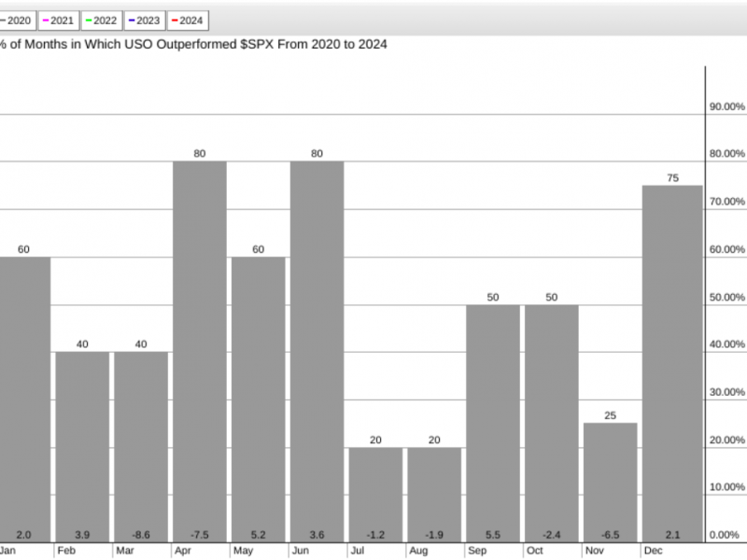This screenshot has height=560, width=747.
Task: Click the 50 label above the Oct bar
Action: point(552,298)
